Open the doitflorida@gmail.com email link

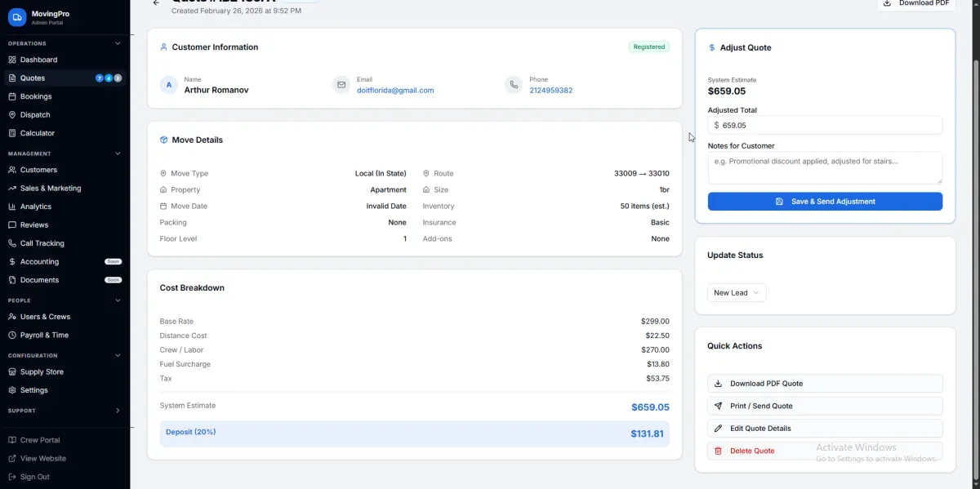pos(395,91)
